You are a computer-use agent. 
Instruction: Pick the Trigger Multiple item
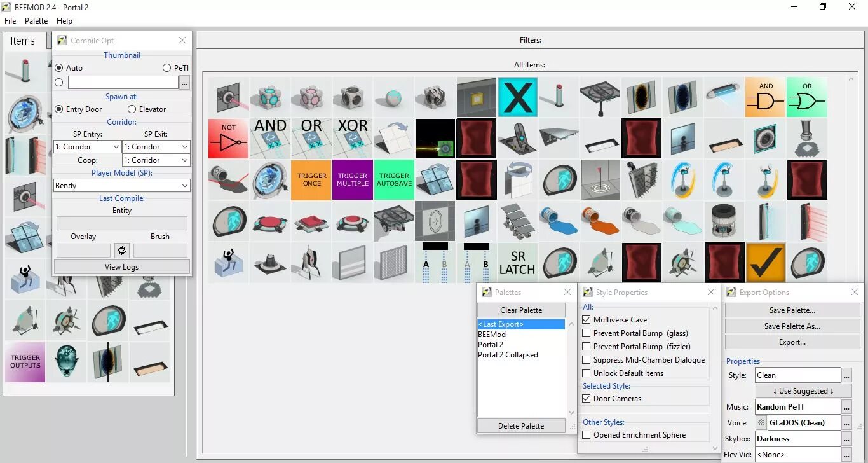(x=352, y=180)
